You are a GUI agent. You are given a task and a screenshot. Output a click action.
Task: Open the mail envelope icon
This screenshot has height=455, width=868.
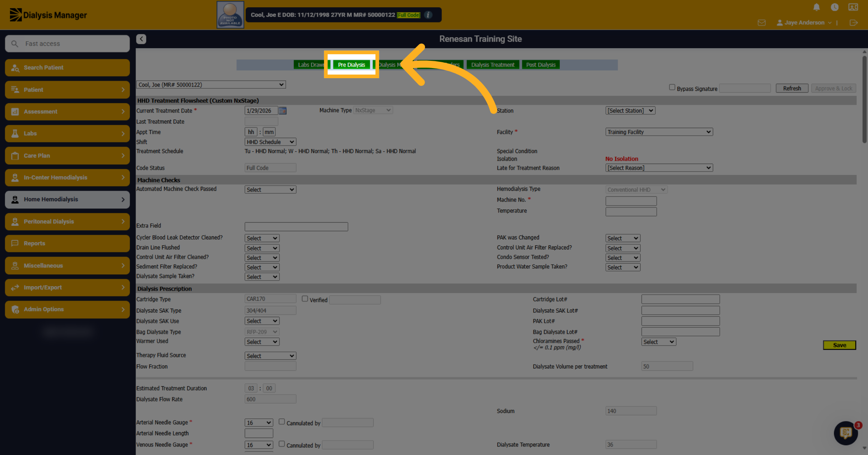(x=762, y=23)
